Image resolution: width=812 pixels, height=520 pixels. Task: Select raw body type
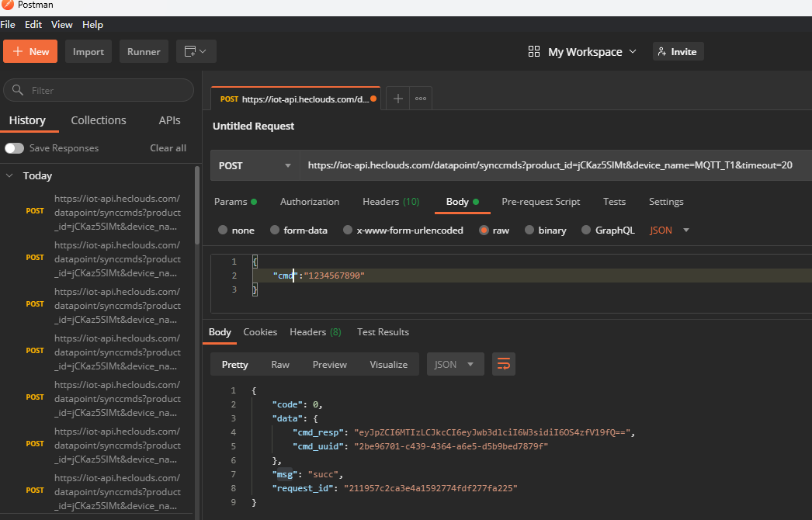[x=484, y=230]
